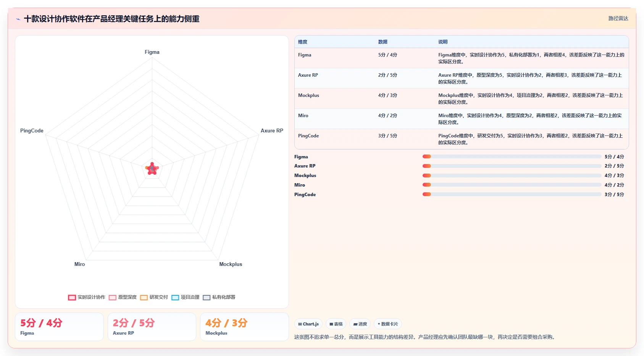Click the 4分 / 3分 score beside the Mockplus progress bar

[x=614, y=176]
